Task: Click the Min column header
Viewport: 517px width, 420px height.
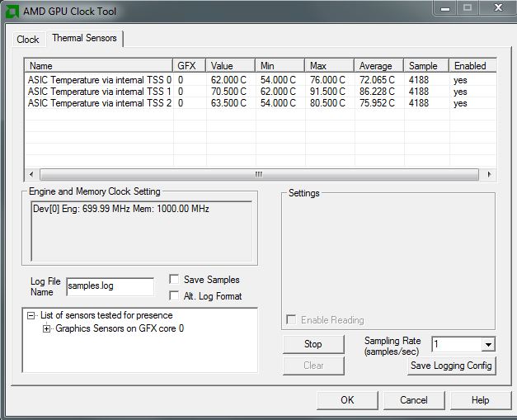Action: pos(280,66)
